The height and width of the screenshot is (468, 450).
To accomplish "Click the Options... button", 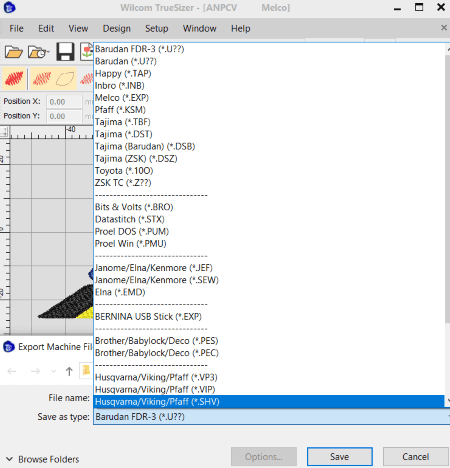I will coord(264,456).
